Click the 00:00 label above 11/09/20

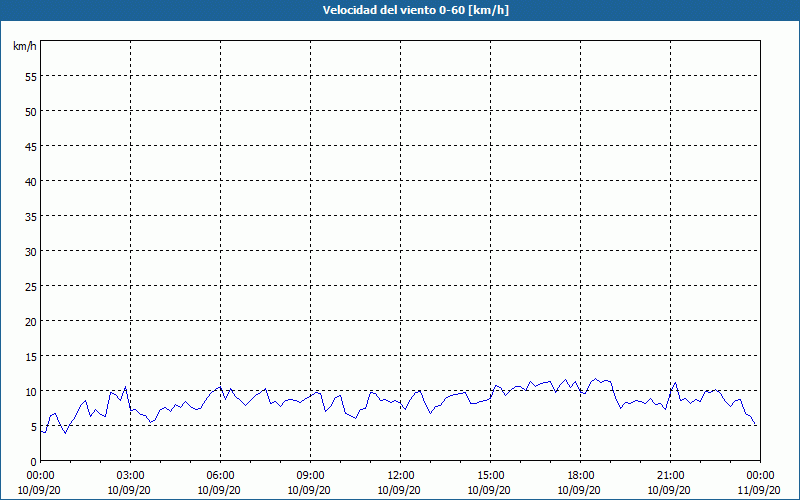(x=760, y=476)
